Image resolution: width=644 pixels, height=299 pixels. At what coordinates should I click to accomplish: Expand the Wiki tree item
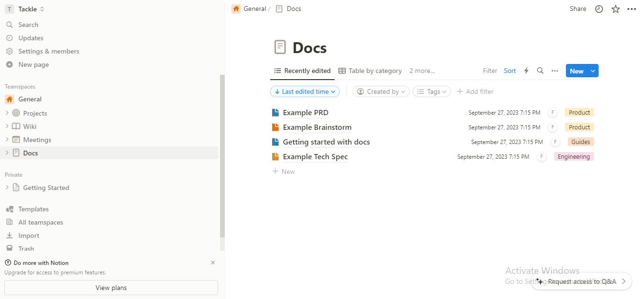point(7,127)
